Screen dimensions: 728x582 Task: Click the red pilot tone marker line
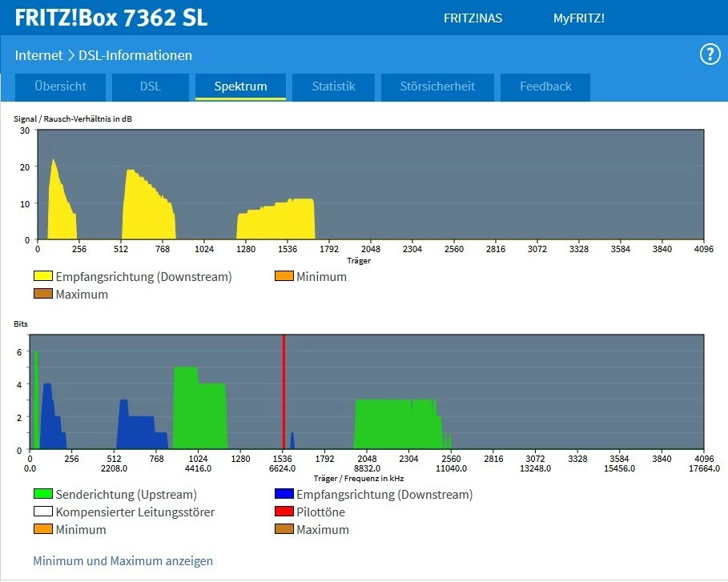click(284, 392)
